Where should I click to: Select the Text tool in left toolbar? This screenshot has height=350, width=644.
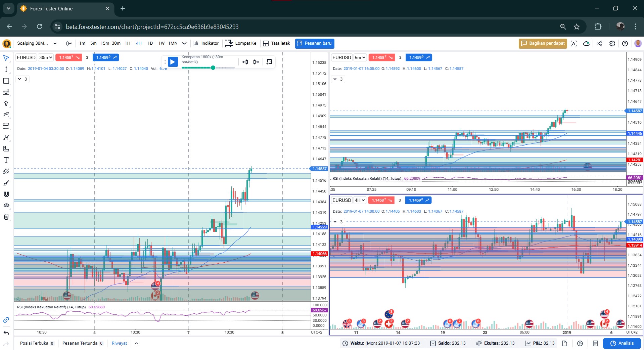click(6, 160)
